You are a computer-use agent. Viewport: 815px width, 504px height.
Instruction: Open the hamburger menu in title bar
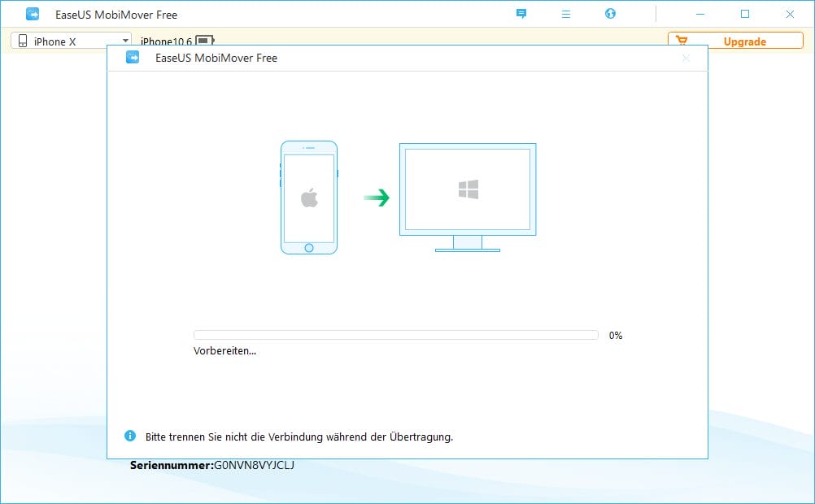566,14
